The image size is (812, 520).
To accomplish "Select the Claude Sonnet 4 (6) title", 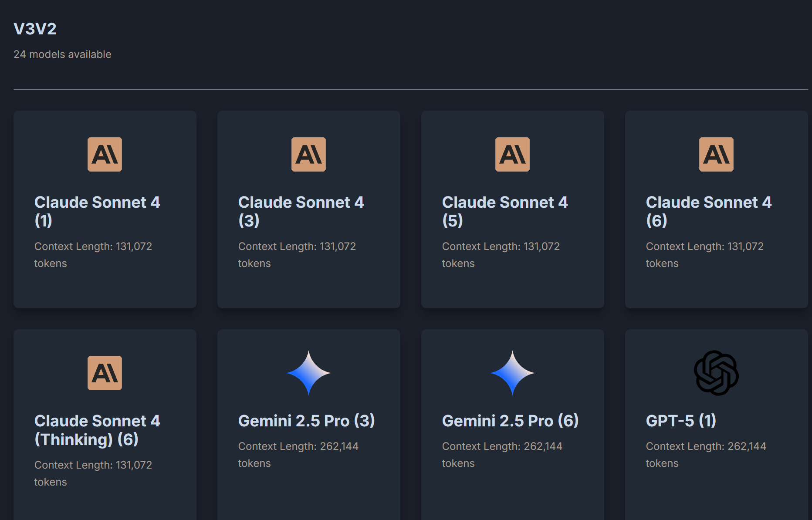I will pos(709,211).
